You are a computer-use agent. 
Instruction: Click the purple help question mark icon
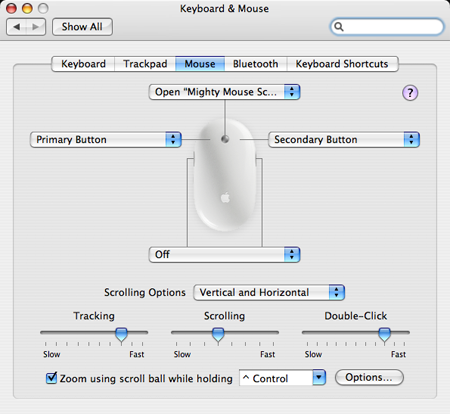pos(410,93)
